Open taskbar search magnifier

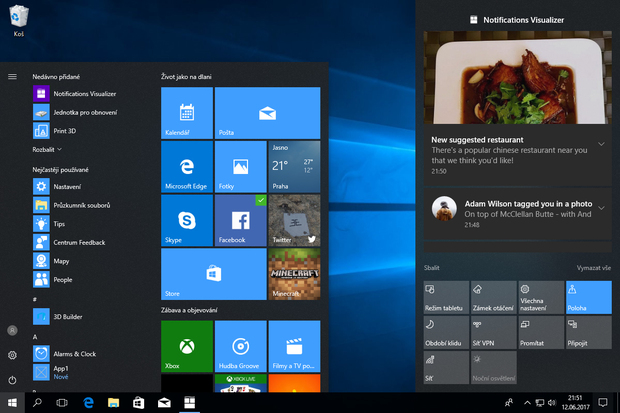point(37,403)
